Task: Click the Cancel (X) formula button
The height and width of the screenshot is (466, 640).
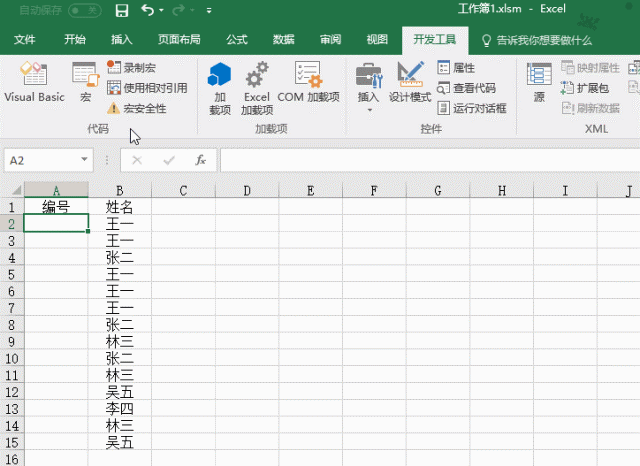Action: 137,160
